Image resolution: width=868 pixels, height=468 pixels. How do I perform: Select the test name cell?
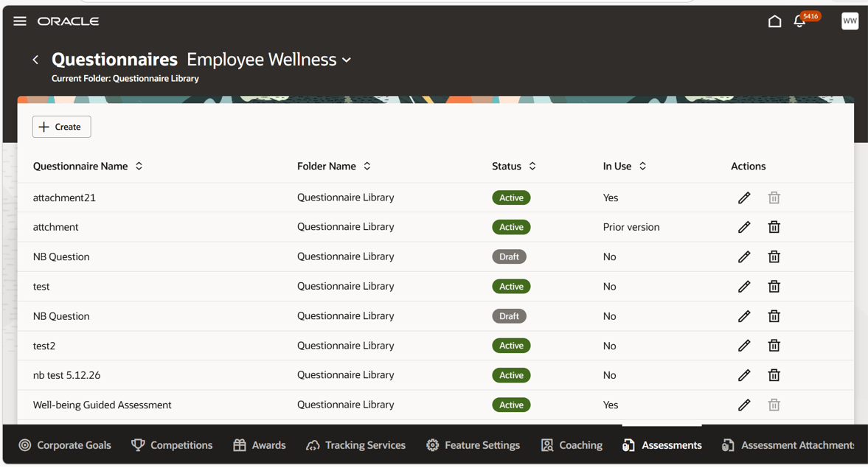(41, 287)
